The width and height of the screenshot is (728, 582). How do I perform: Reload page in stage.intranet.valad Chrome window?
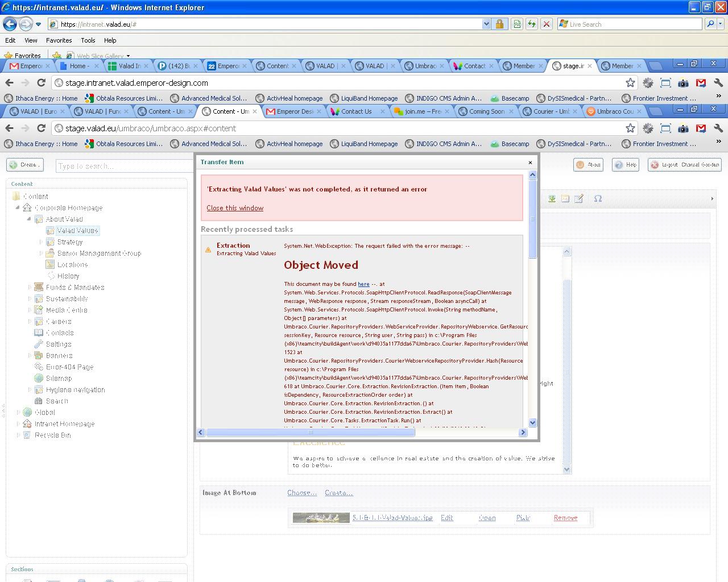(41, 83)
